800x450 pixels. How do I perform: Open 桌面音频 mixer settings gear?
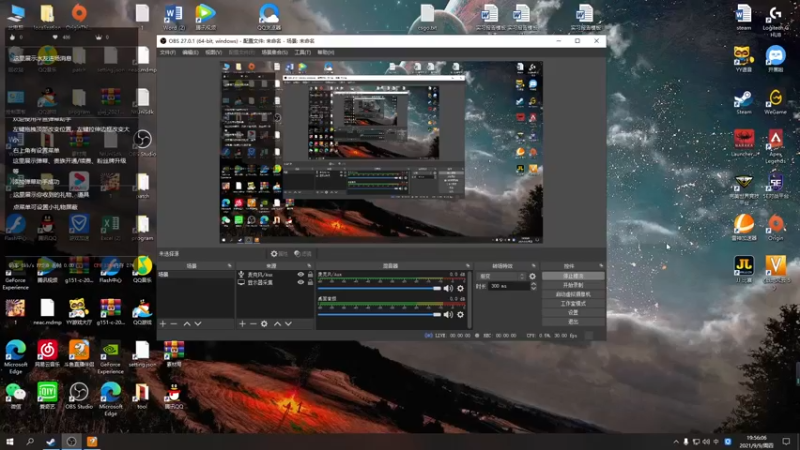tap(460, 315)
